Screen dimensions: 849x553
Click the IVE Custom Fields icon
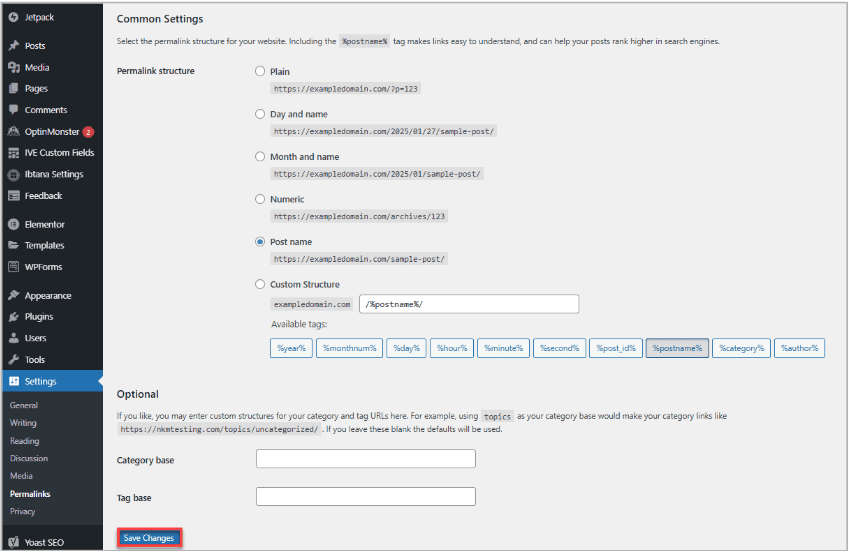coord(14,153)
